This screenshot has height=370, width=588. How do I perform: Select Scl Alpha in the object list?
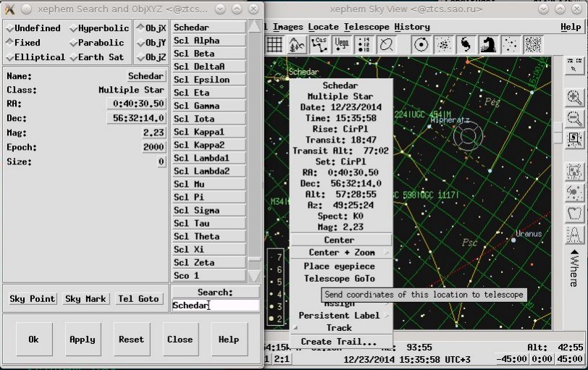209,41
